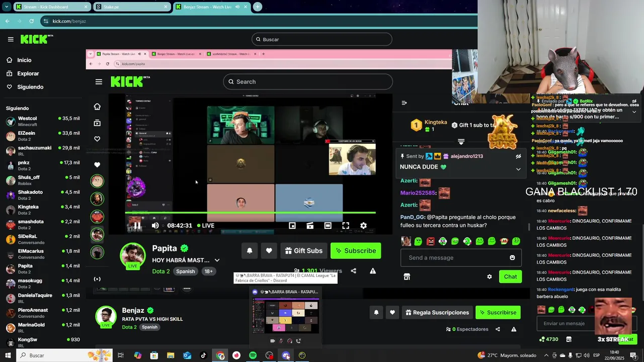Collapse the Papita chat panel

point(404,103)
